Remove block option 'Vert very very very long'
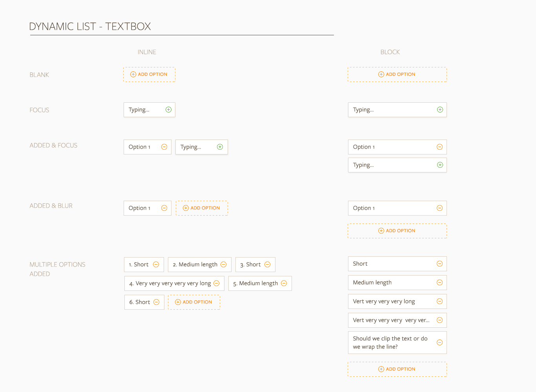The width and height of the screenshot is (536, 392). coord(439,301)
